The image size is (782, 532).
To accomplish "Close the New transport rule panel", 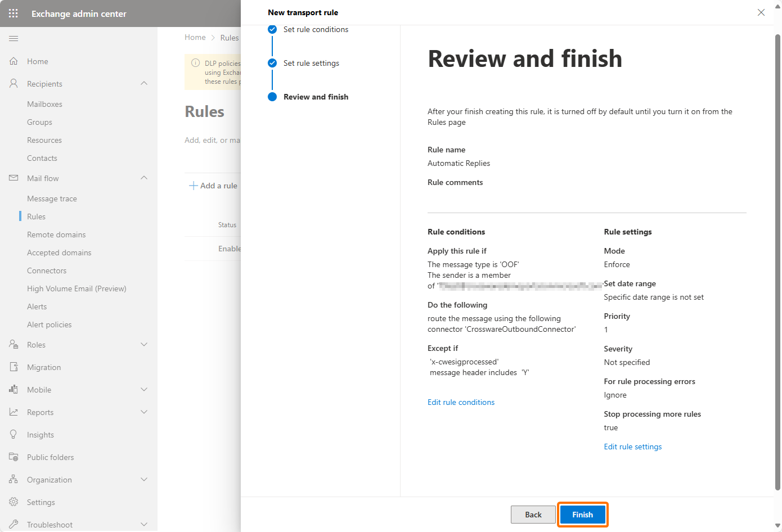I will [x=761, y=12].
